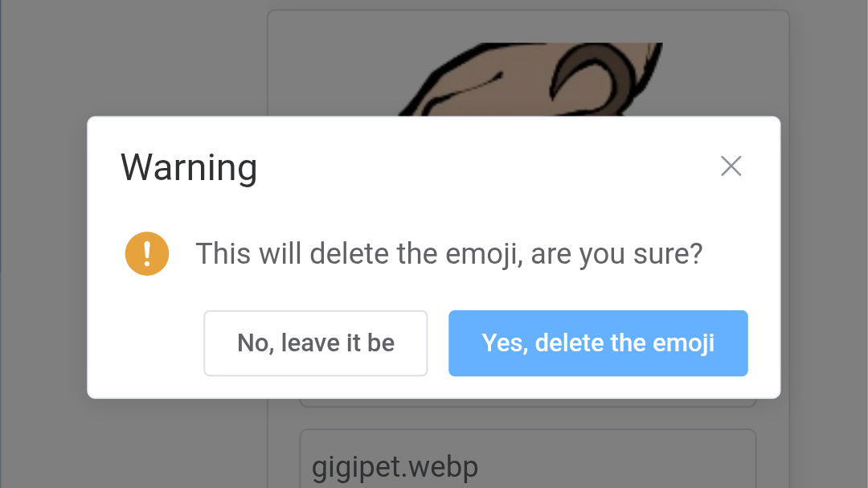Click the blue delete confirmation button
This screenshot has width=868, height=488.
(x=598, y=343)
